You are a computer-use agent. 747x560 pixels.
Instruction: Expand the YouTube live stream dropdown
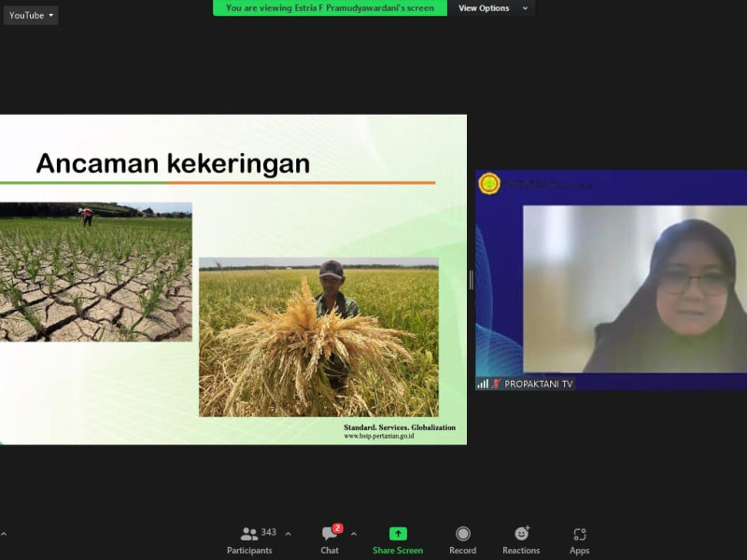[x=32, y=15]
